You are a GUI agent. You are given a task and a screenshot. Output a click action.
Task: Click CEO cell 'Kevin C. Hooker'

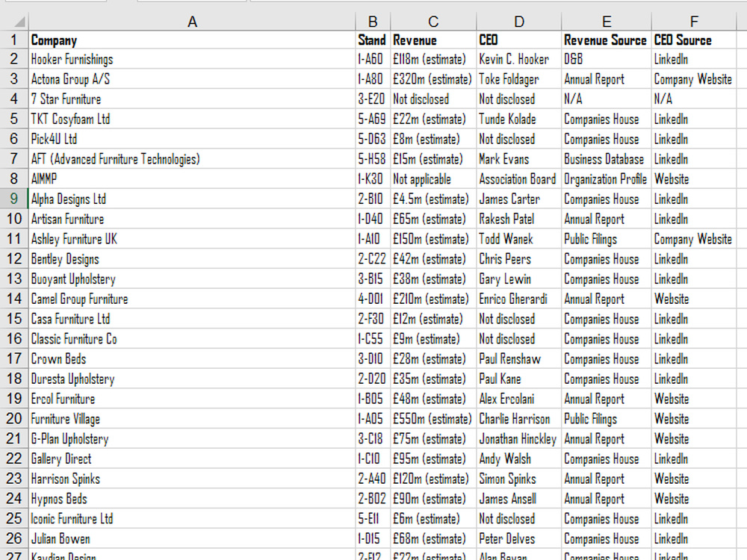pos(519,59)
